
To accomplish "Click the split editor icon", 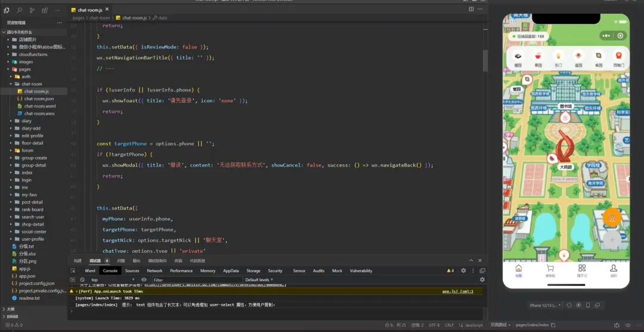I will click(471, 9).
